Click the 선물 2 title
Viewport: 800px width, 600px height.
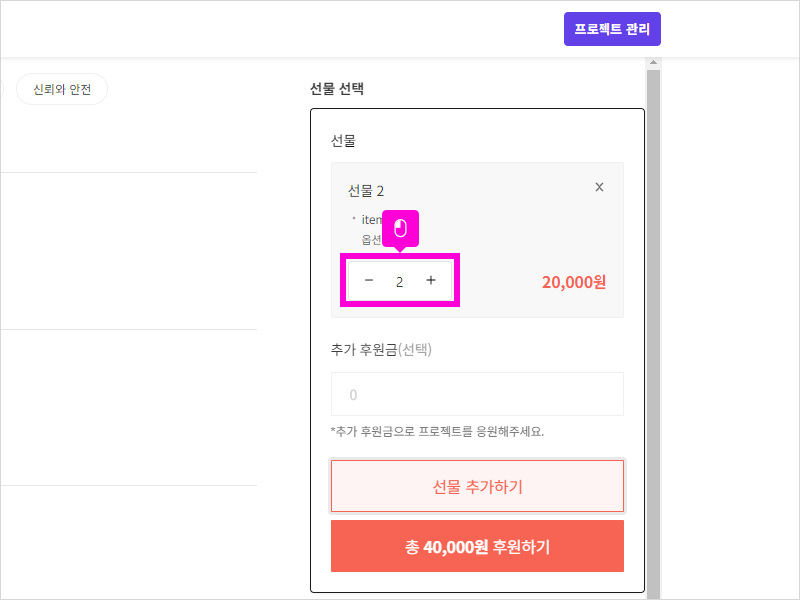click(x=366, y=191)
